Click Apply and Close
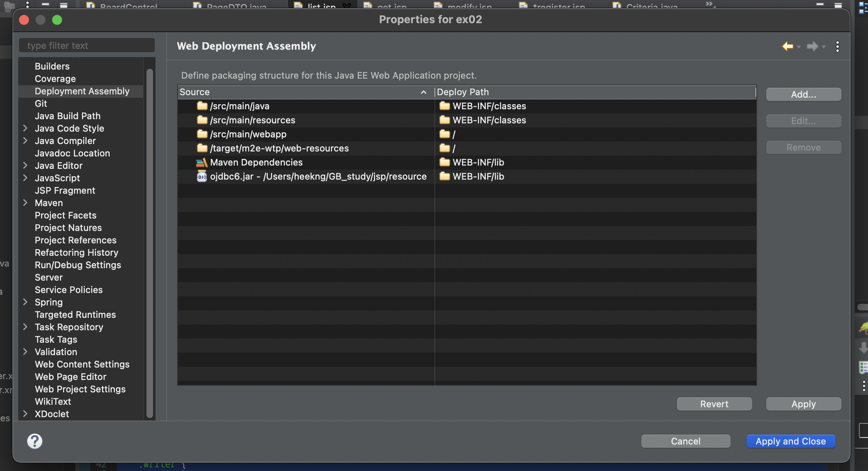The image size is (868, 471). point(790,441)
